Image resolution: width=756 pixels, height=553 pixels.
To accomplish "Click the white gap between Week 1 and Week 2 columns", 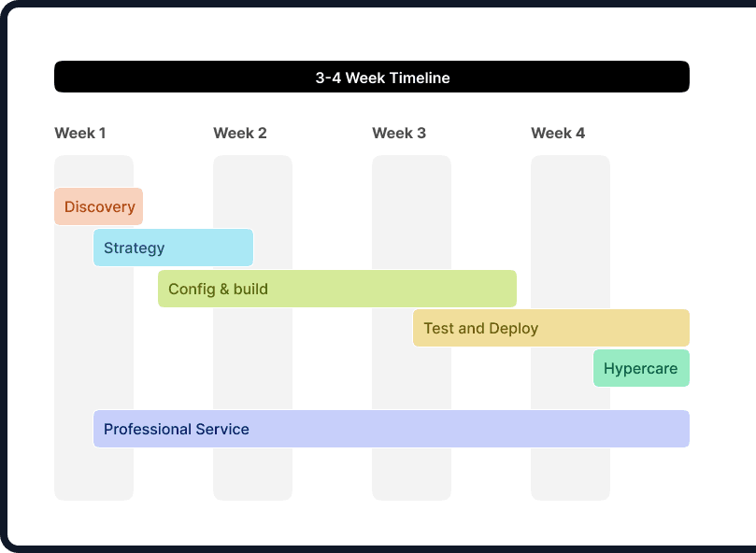I will tap(173, 476).
